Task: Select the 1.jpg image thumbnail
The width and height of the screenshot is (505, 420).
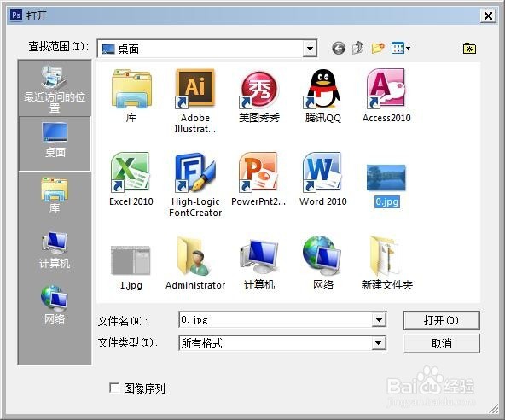Action: [131, 260]
